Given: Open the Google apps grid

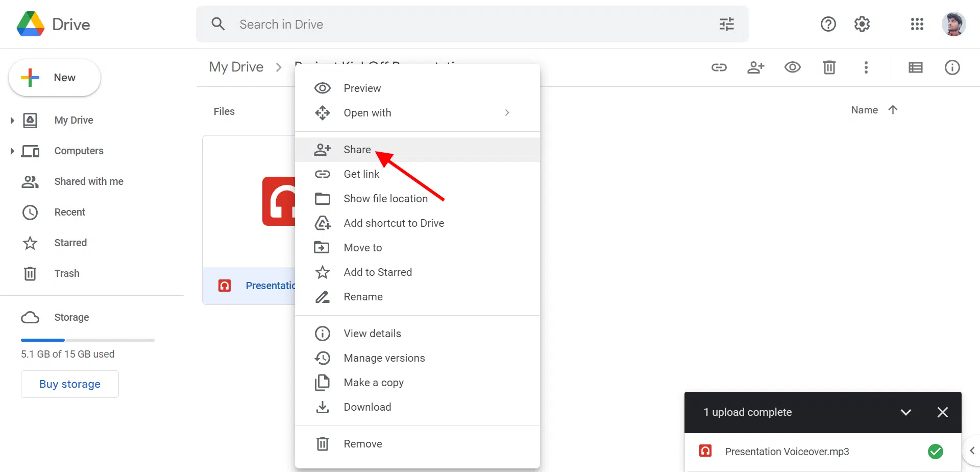Looking at the screenshot, I should click(x=917, y=24).
